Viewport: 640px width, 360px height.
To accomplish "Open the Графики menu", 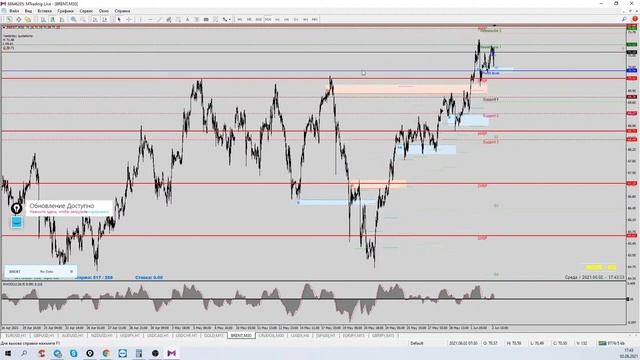I will tap(65, 11).
